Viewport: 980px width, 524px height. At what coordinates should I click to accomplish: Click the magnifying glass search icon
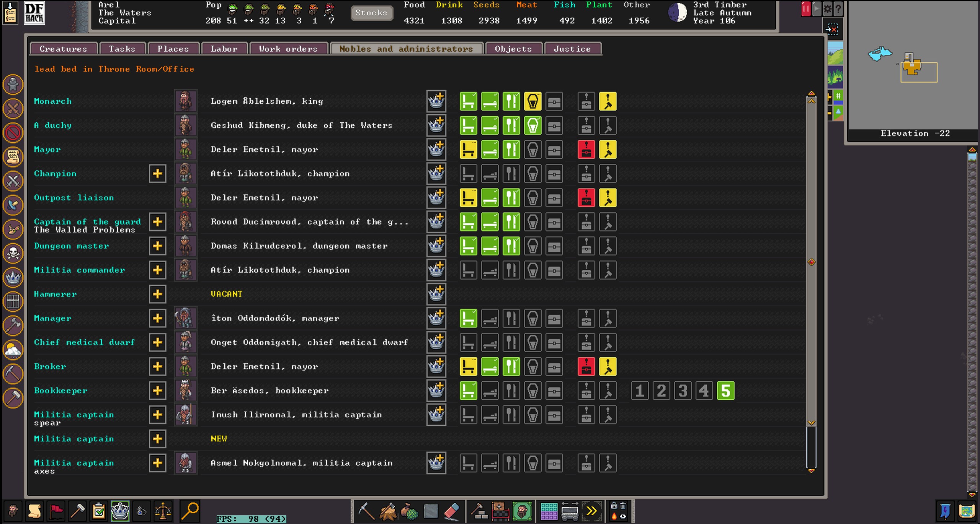[x=189, y=511]
